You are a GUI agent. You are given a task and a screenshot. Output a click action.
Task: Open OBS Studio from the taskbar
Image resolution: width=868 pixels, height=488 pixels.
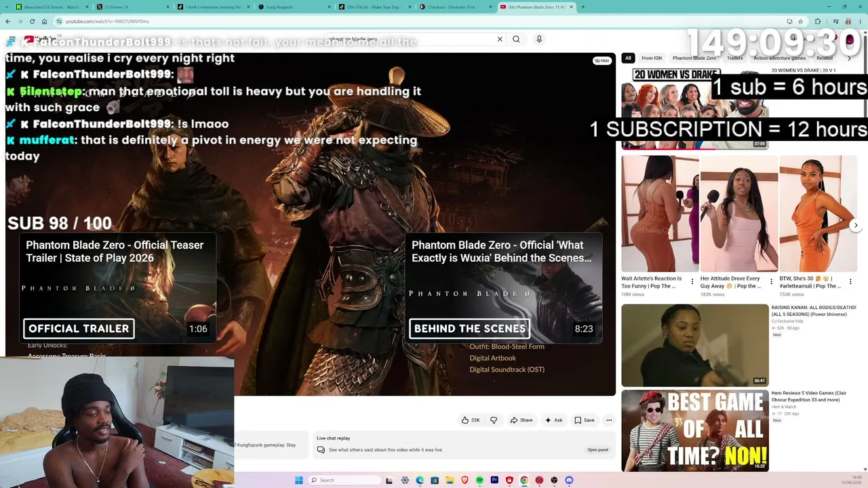click(x=554, y=481)
